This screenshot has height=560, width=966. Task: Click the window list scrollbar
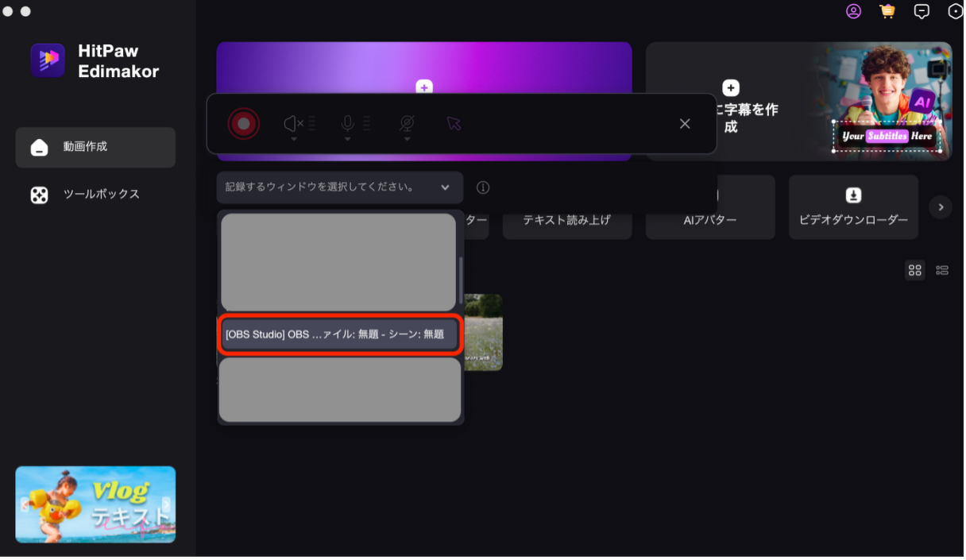point(461,280)
